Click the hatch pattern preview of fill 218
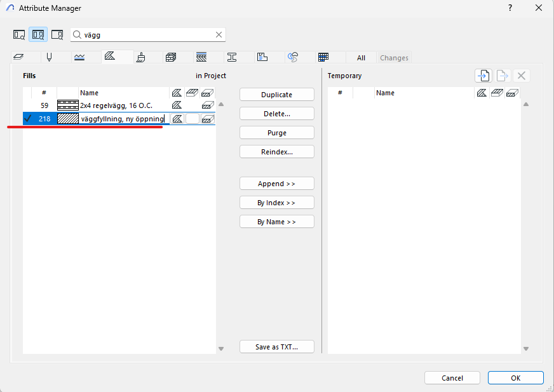The height and width of the screenshot is (392, 554). (x=67, y=119)
